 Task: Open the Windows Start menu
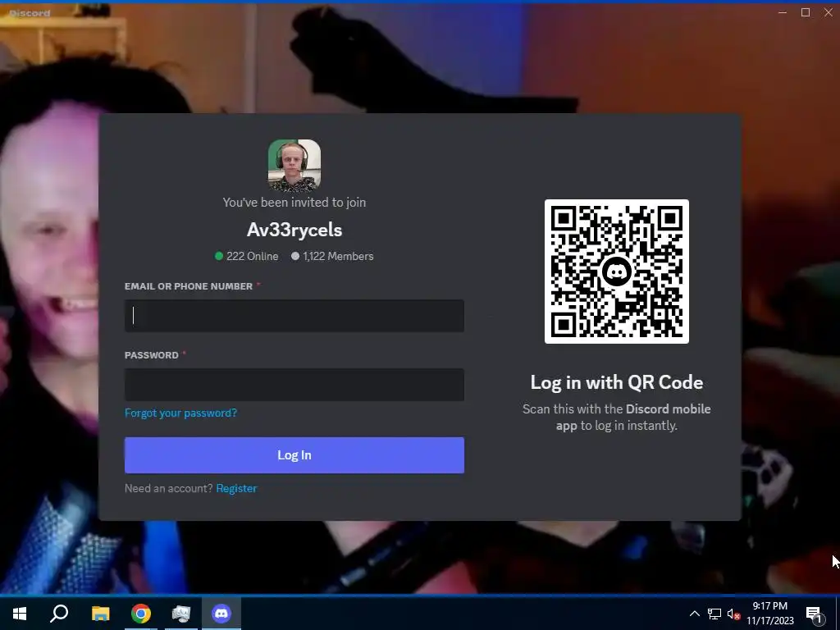coord(20,614)
